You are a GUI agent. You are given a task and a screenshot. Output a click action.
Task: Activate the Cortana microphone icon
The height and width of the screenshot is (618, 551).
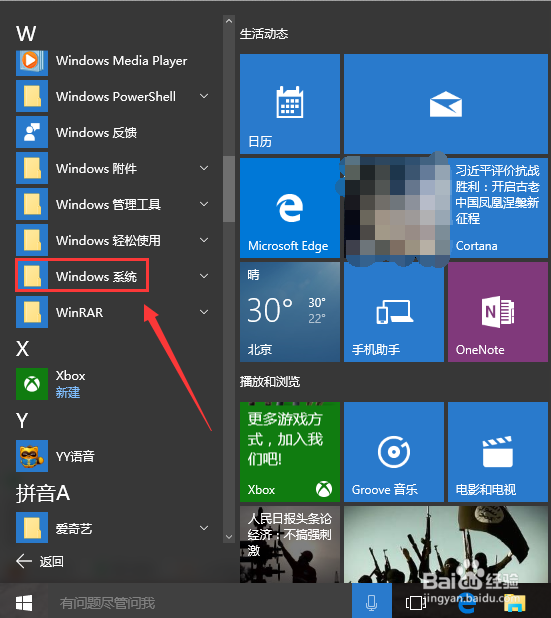[372, 602]
